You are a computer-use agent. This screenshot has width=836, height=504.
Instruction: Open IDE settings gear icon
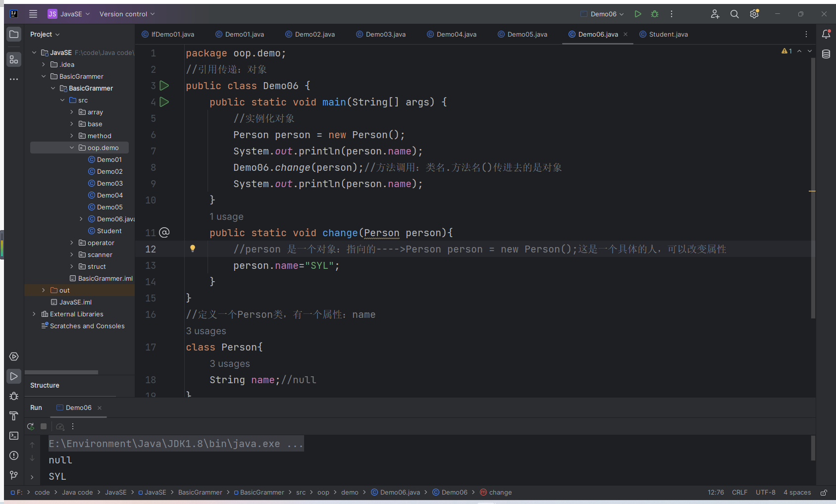coord(754,14)
